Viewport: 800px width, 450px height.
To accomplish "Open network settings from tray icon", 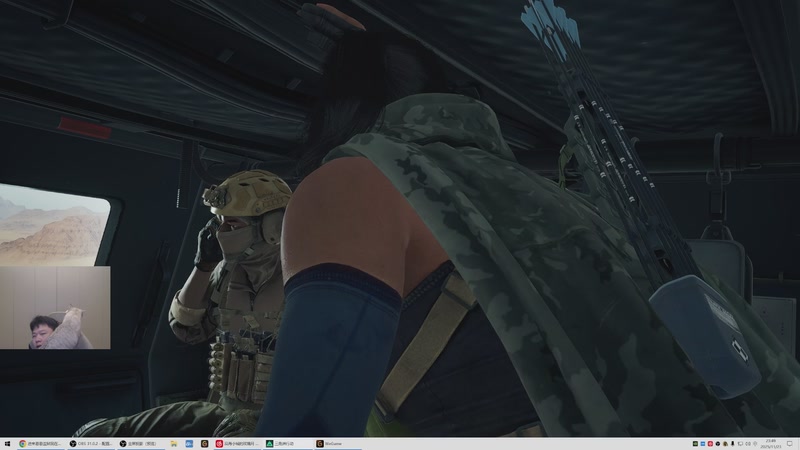I will pyautogui.click(x=740, y=444).
